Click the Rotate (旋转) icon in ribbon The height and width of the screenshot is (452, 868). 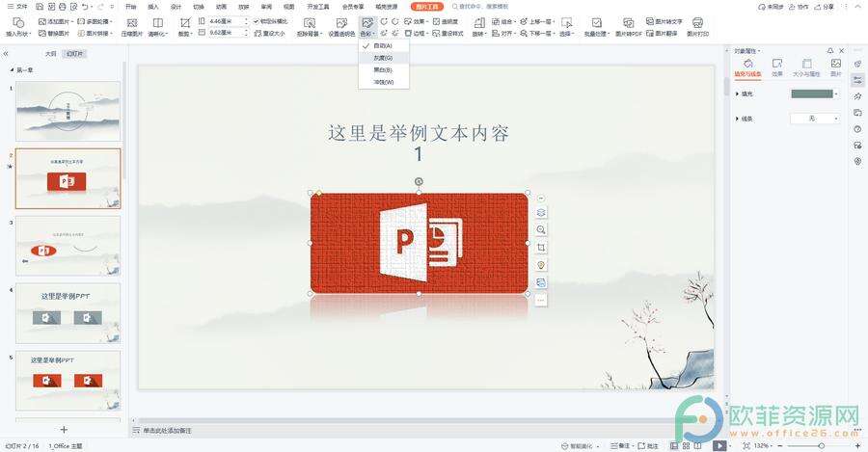[x=479, y=23]
